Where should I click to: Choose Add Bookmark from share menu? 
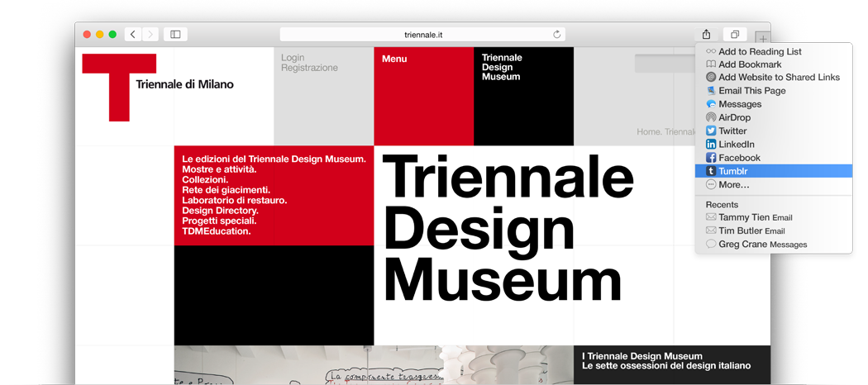point(773,64)
